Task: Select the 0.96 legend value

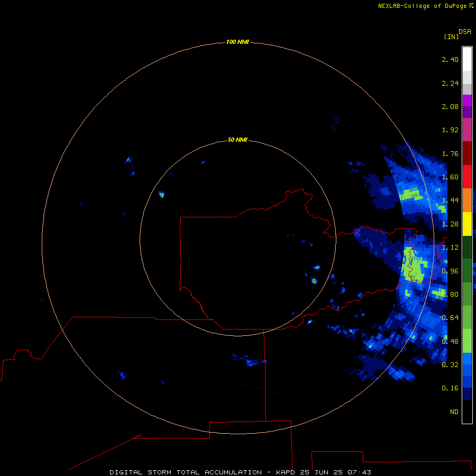Action: point(450,271)
